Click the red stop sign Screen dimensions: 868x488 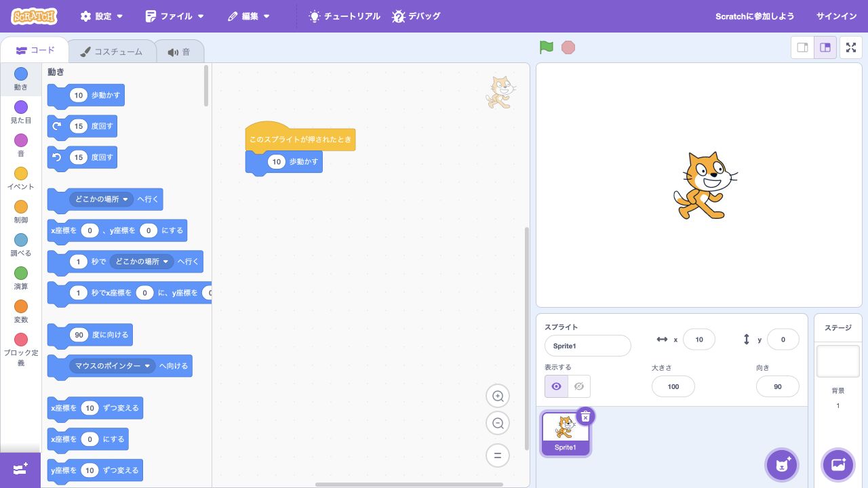[568, 47]
